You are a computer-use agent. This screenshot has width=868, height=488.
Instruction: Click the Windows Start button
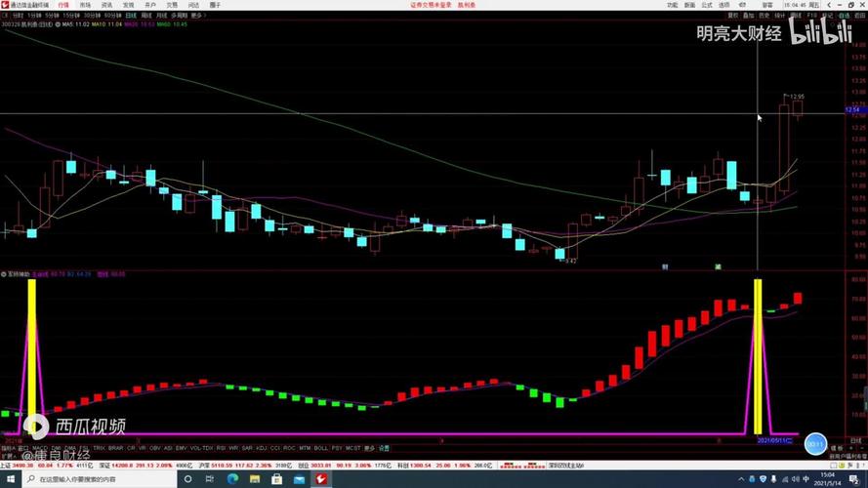point(8,479)
